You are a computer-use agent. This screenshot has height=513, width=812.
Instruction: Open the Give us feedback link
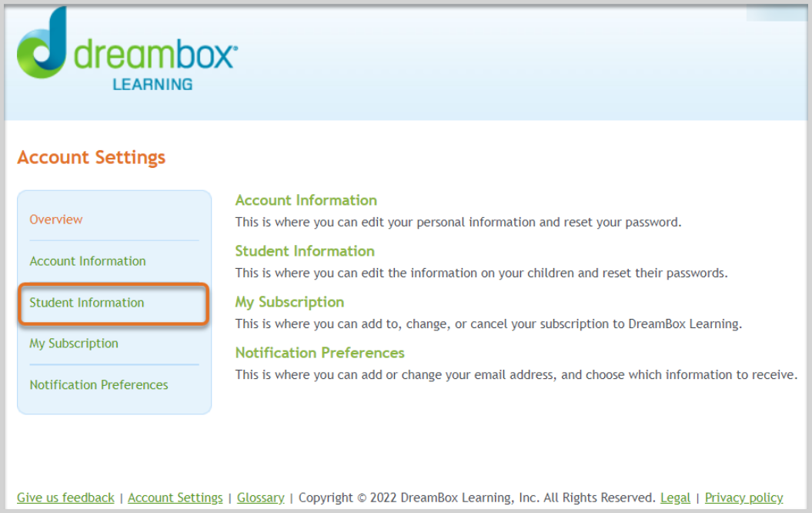(65, 498)
